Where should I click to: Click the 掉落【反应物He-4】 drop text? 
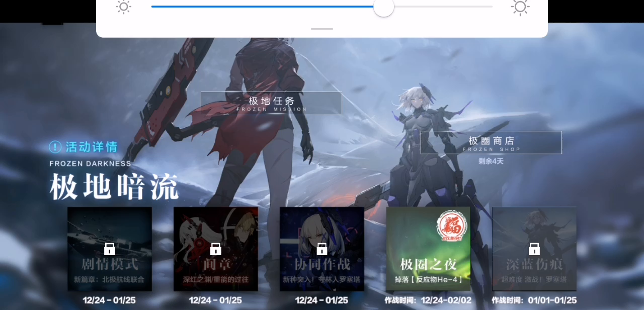(x=428, y=279)
